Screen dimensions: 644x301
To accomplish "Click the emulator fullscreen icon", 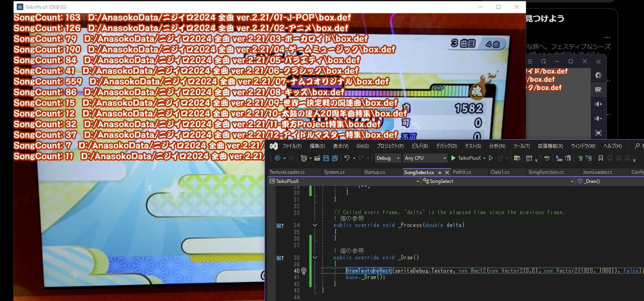I will tap(598, 133).
